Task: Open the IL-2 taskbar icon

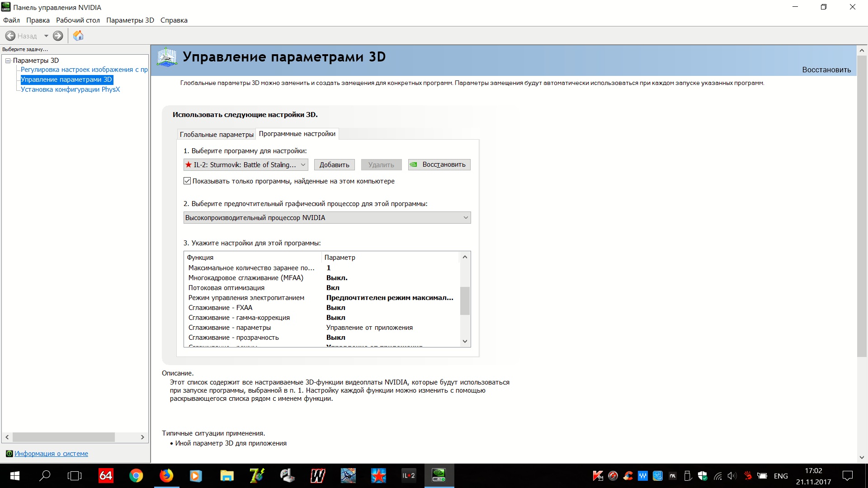Action: [409, 476]
